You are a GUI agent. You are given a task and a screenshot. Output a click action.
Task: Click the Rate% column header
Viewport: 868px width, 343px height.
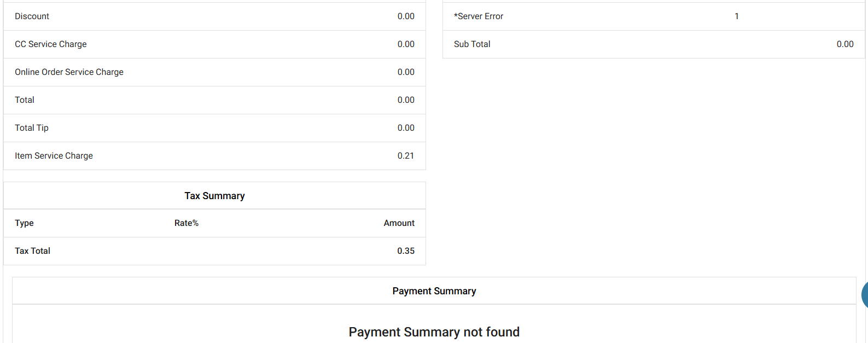pyautogui.click(x=187, y=223)
